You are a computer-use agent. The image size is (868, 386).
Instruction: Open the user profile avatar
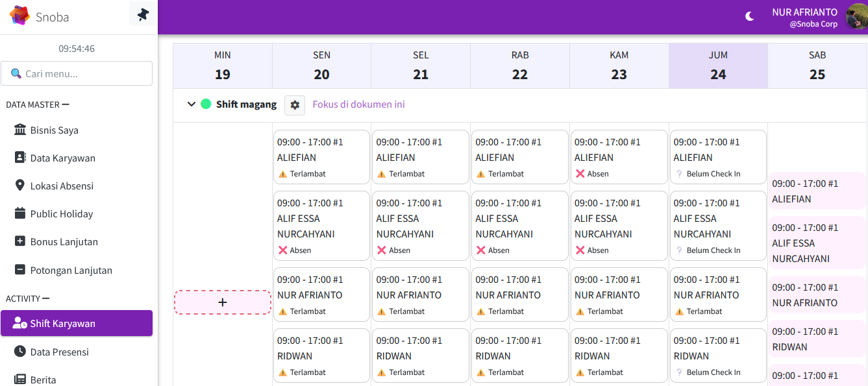(x=856, y=17)
